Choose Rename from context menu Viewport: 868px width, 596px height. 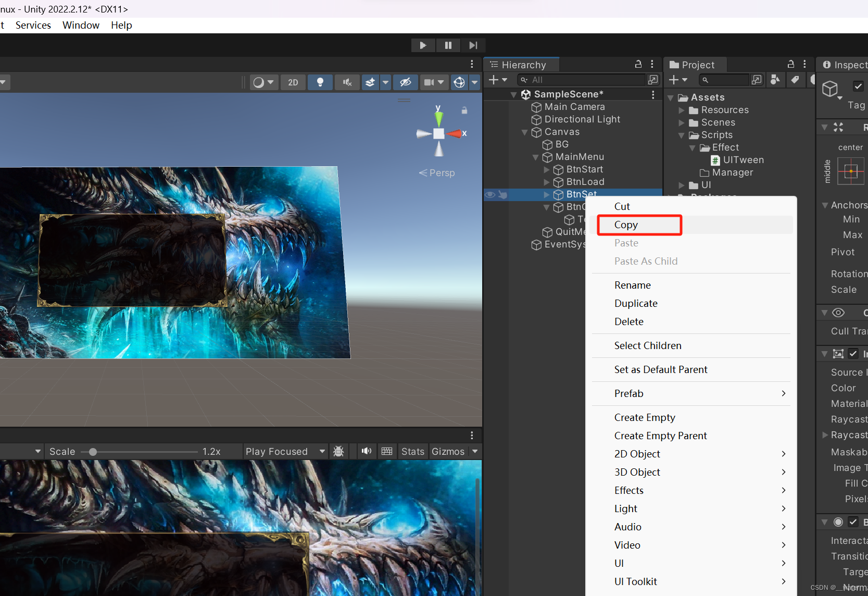633,285
